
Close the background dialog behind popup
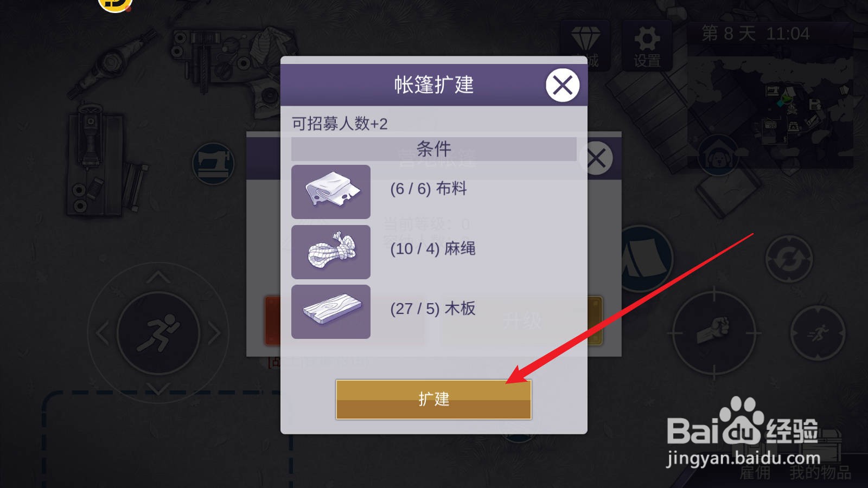[596, 158]
